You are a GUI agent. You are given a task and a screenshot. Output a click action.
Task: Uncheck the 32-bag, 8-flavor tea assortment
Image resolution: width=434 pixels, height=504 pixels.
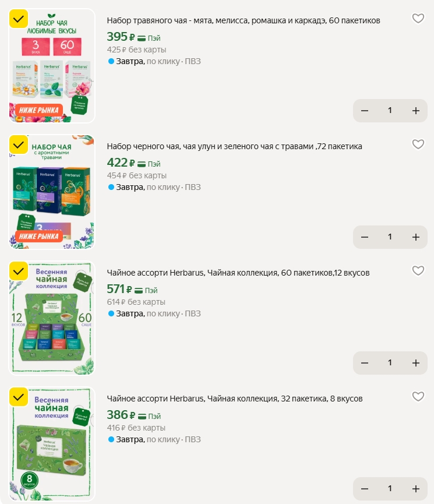[19, 397]
